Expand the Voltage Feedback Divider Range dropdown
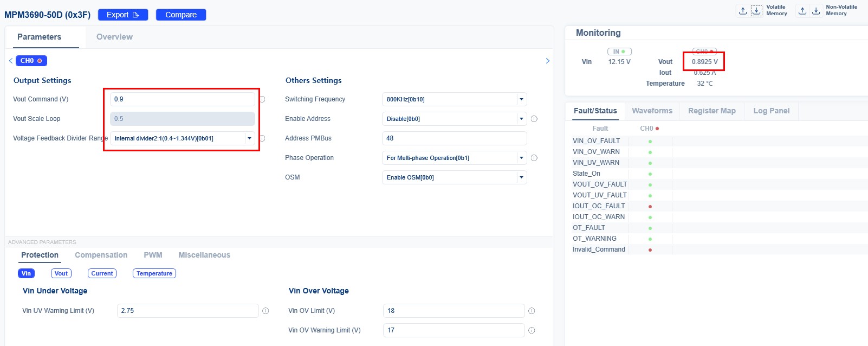This screenshot has height=346, width=868. (x=249, y=138)
